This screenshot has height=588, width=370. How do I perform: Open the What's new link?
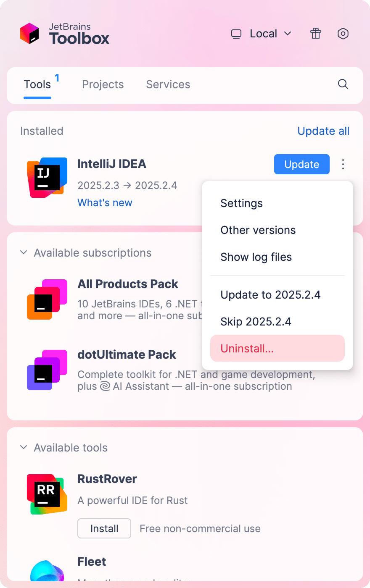[105, 202]
